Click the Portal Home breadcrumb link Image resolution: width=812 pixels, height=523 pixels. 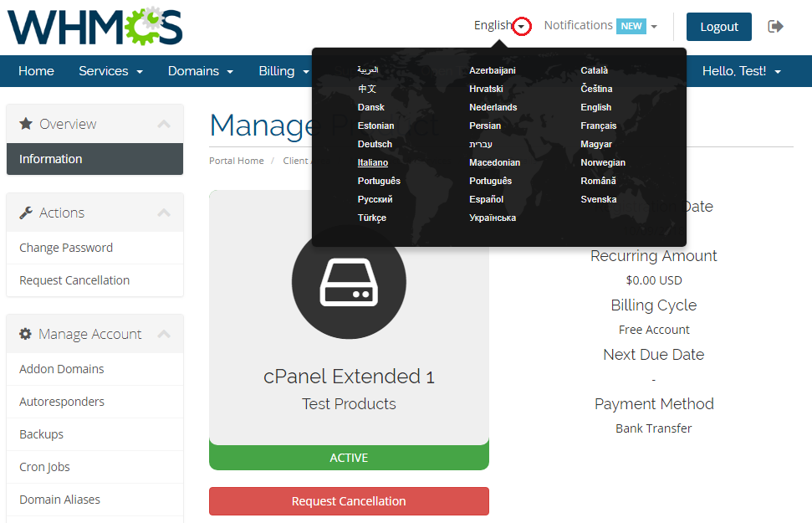pyautogui.click(x=237, y=161)
